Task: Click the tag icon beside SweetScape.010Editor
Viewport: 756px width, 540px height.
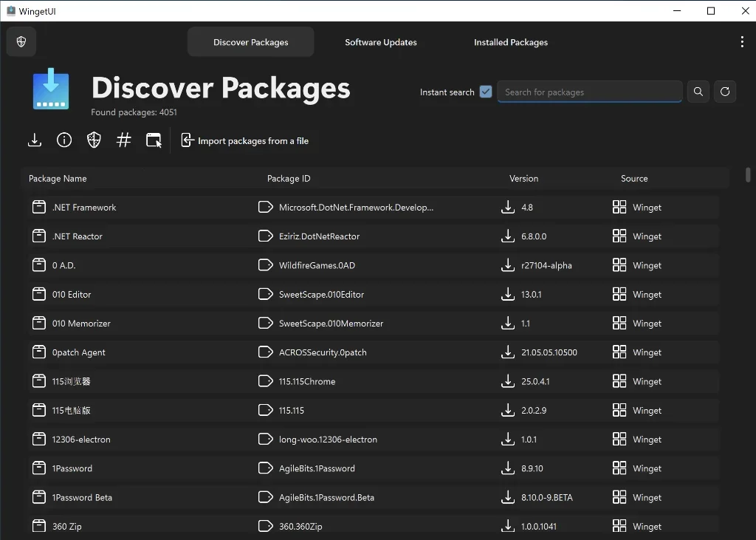Action: 266,294
